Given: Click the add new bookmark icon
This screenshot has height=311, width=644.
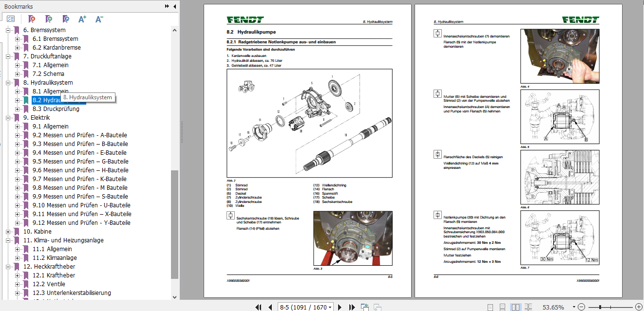Looking at the screenshot, I should [48, 19].
